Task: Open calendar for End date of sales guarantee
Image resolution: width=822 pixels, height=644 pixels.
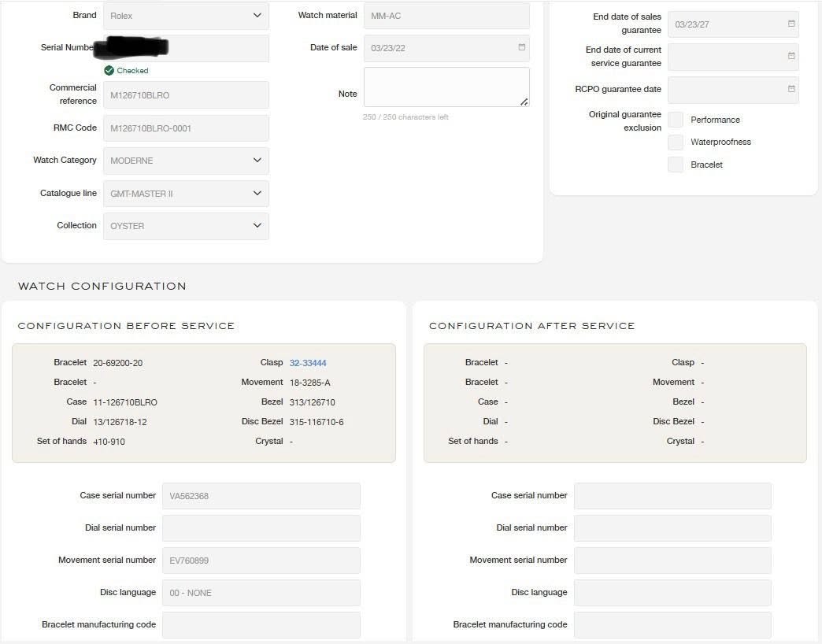Action: coord(791,24)
